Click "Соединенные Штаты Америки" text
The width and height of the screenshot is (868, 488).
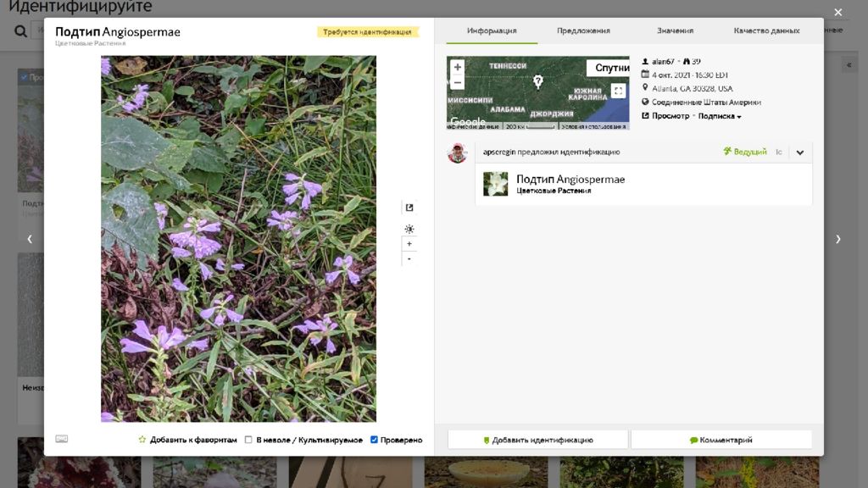click(706, 103)
